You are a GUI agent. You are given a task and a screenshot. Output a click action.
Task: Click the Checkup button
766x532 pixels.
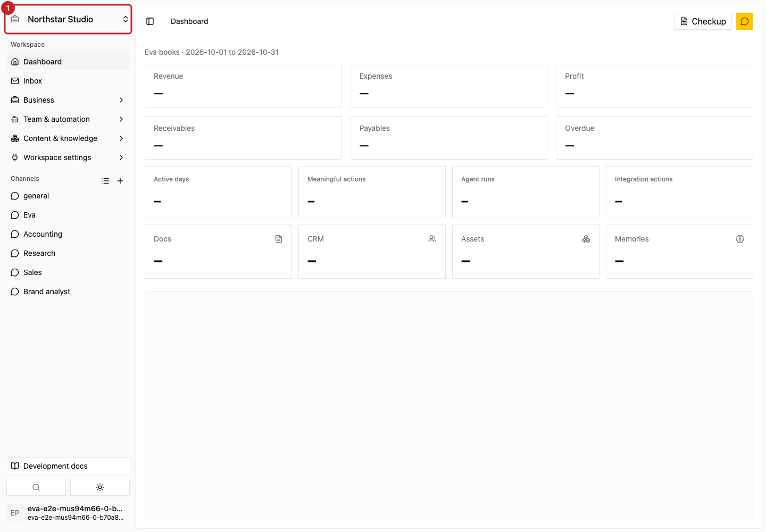(703, 21)
